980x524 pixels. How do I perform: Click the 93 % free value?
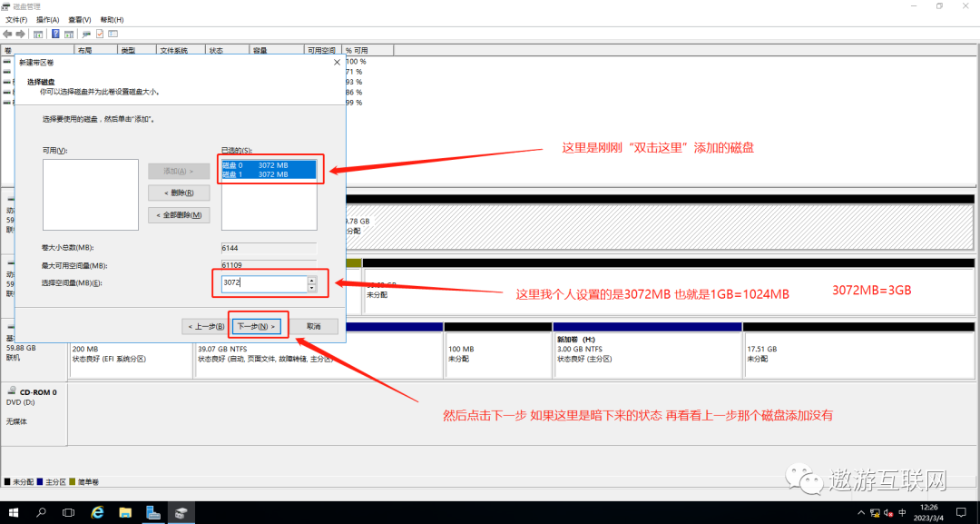click(355, 82)
